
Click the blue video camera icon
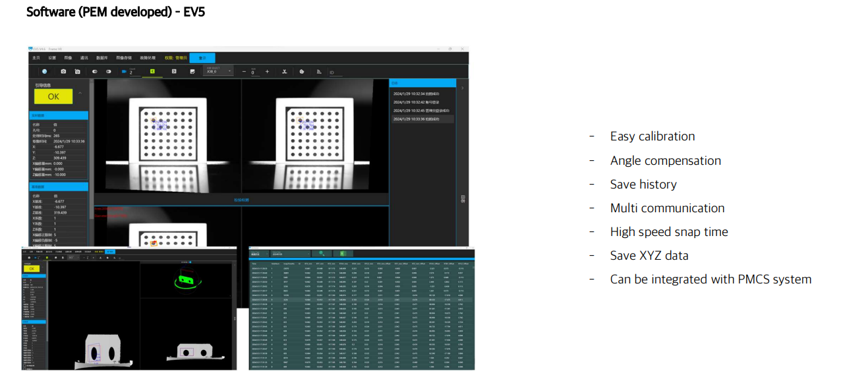click(123, 71)
